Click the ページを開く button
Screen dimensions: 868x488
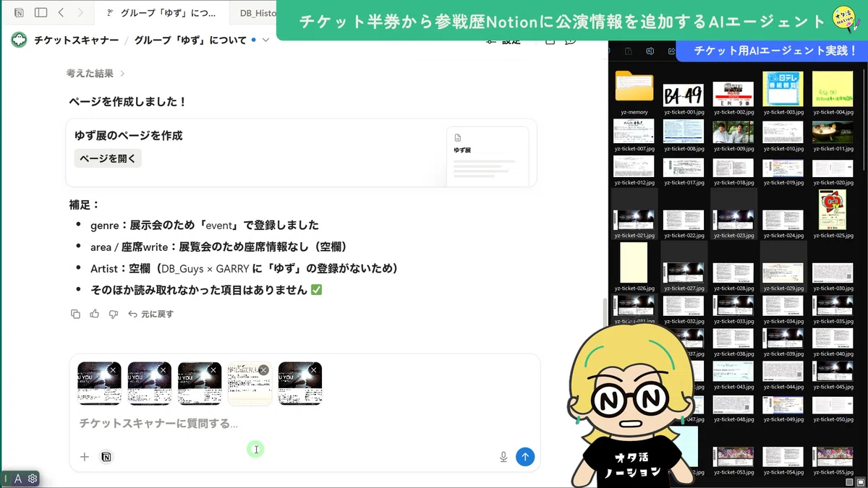click(x=108, y=158)
